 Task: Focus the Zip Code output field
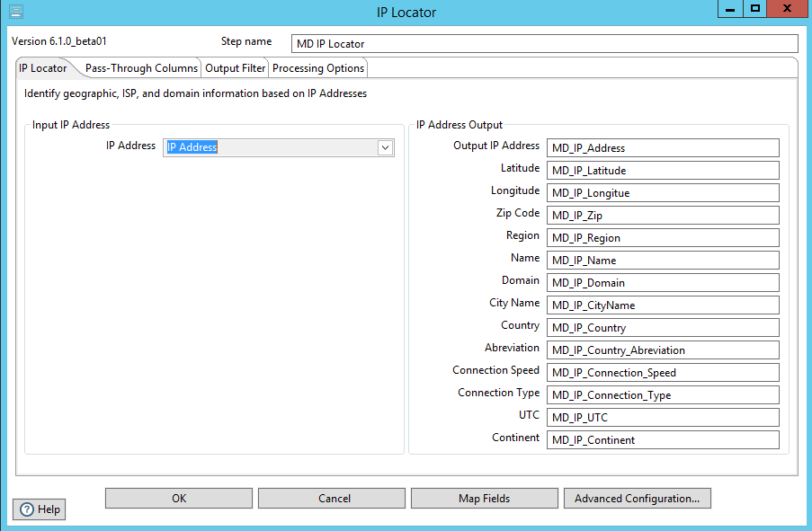pos(662,216)
